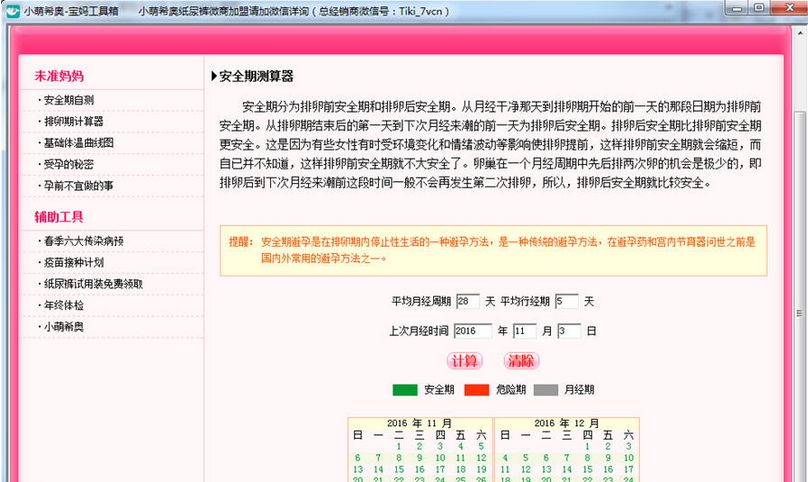808x482 pixels.
Task: Select day 10 in December calendar
Action: tap(629, 458)
